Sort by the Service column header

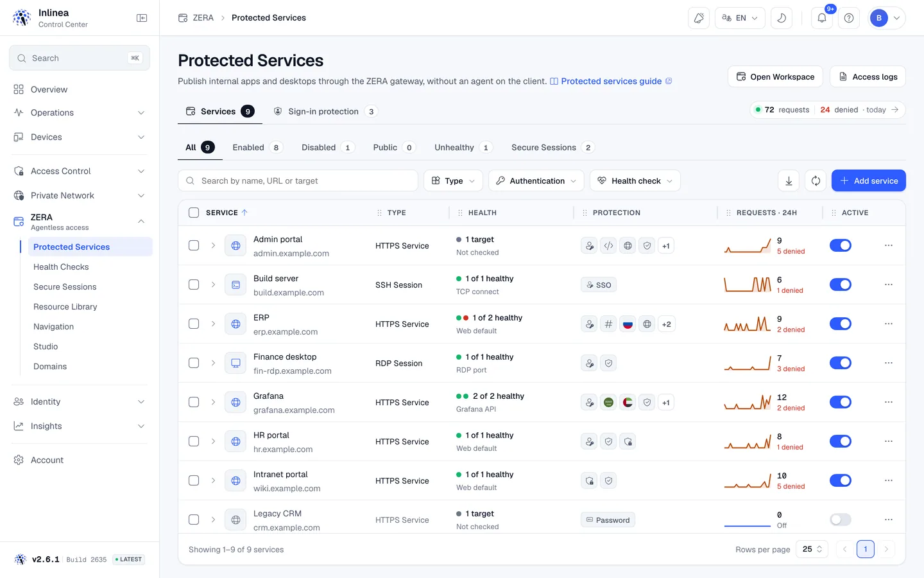(x=227, y=213)
